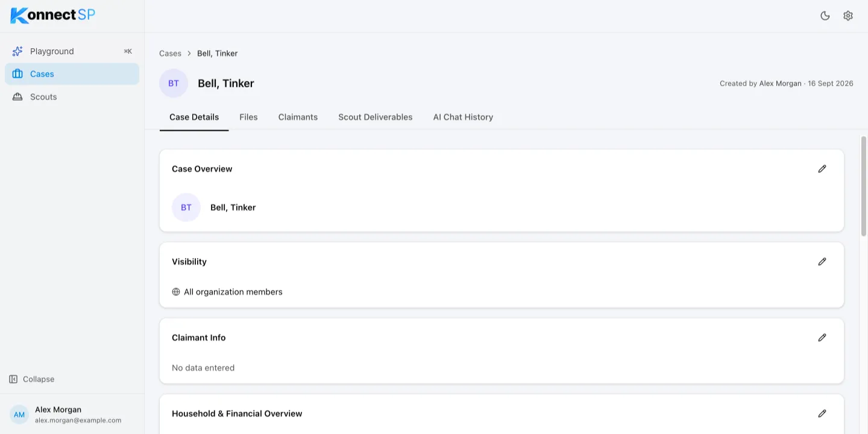Click the Bell, Tinker page heading
The width and height of the screenshot is (868, 434).
[226, 83]
